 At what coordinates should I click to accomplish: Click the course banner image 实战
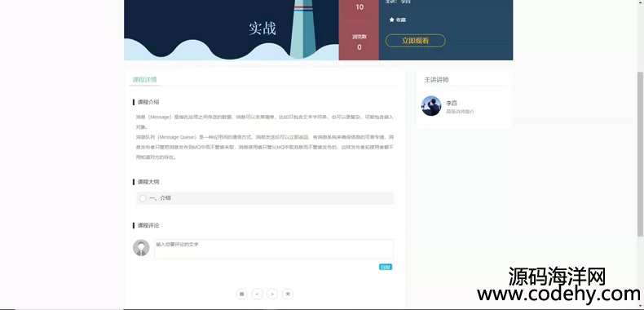click(x=232, y=30)
